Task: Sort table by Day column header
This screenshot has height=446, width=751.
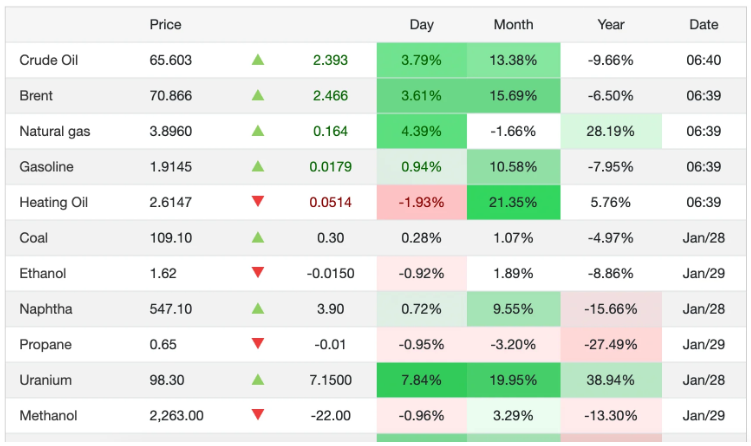Action: [421, 24]
